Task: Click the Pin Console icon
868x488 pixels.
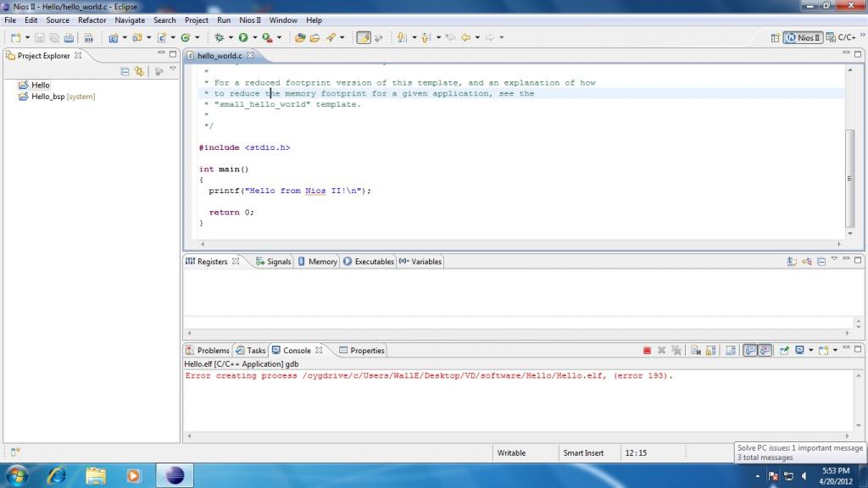Action: [784, 350]
